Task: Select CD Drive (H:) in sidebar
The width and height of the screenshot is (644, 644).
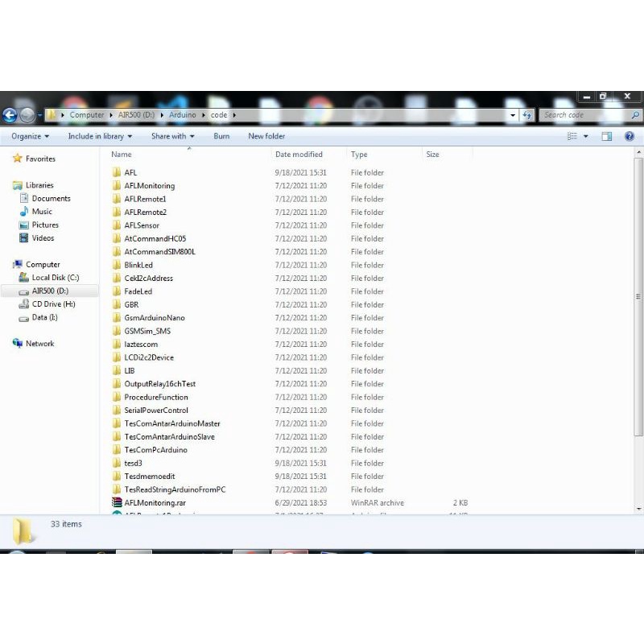Action: (x=53, y=304)
